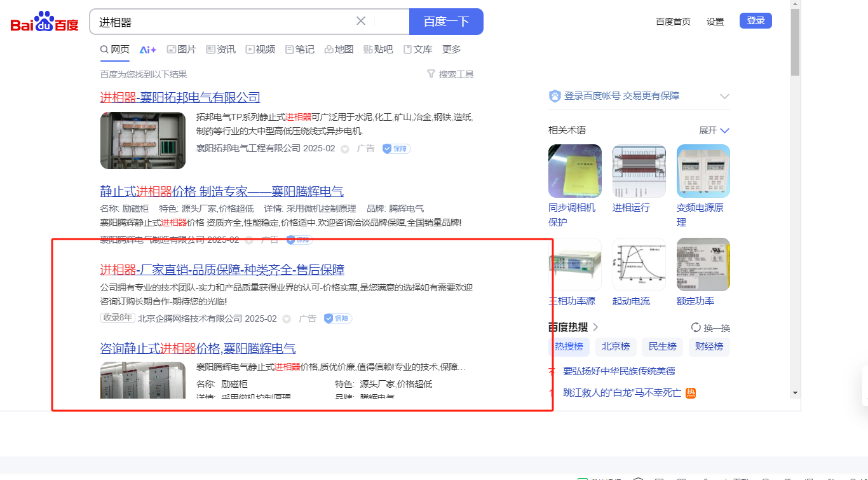Switch to the 资讯 tab
The width and height of the screenshot is (868, 480).
221,50
